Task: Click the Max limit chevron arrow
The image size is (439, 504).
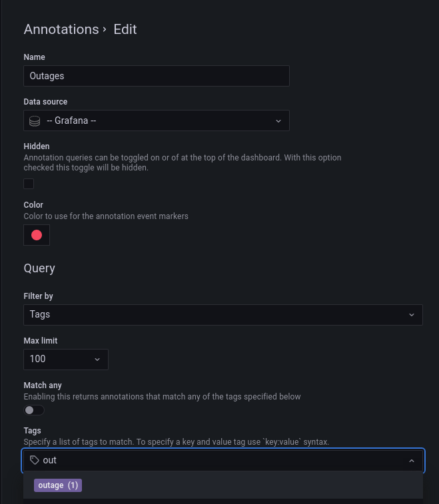Action: click(97, 359)
